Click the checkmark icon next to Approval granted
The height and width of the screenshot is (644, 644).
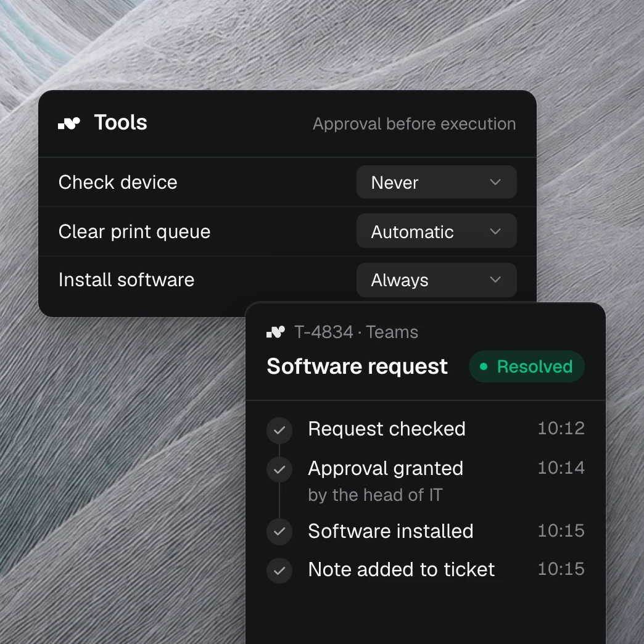pyautogui.click(x=279, y=469)
